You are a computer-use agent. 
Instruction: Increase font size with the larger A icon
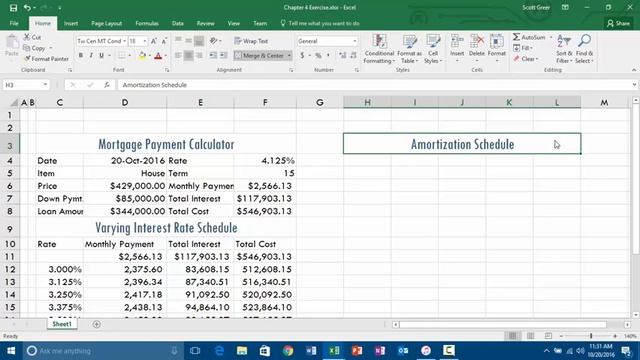pyautogui.click(x=154, y=41)
